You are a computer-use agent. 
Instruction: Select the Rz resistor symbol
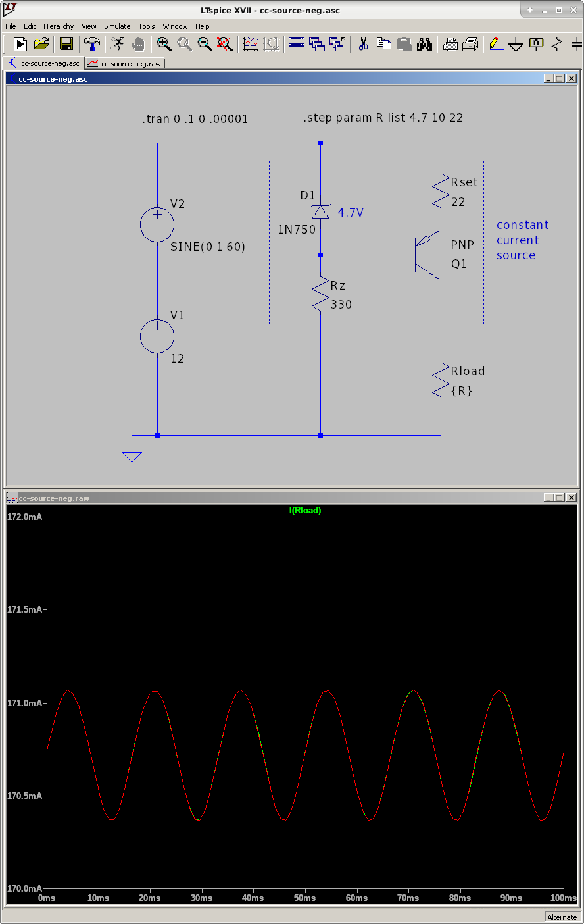point(320,294)
